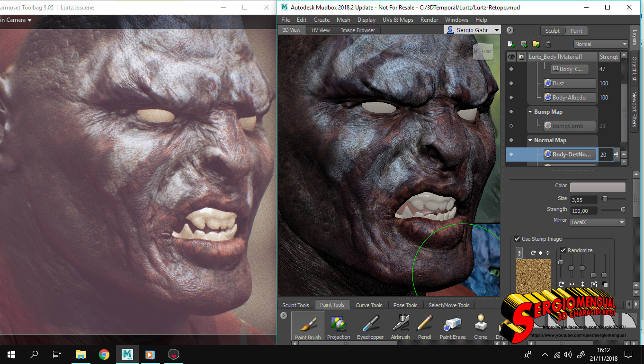Open File Explorer from the taskbar

81,354
